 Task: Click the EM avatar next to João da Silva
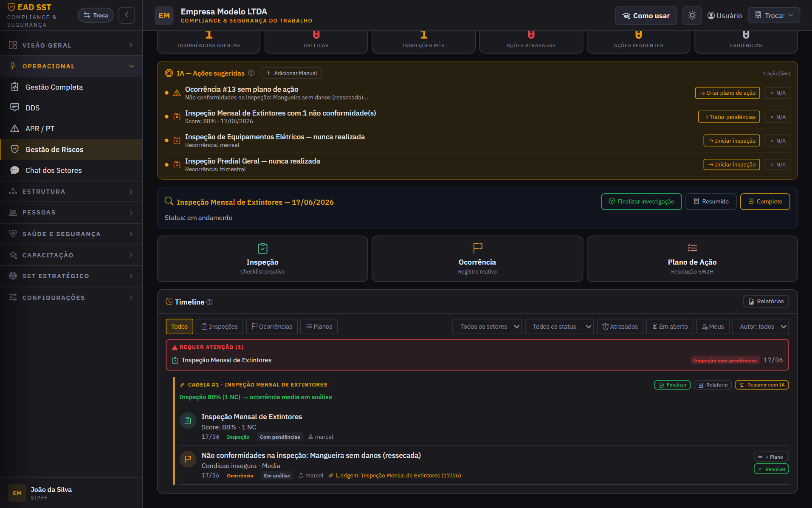click(x=17, y=493)
